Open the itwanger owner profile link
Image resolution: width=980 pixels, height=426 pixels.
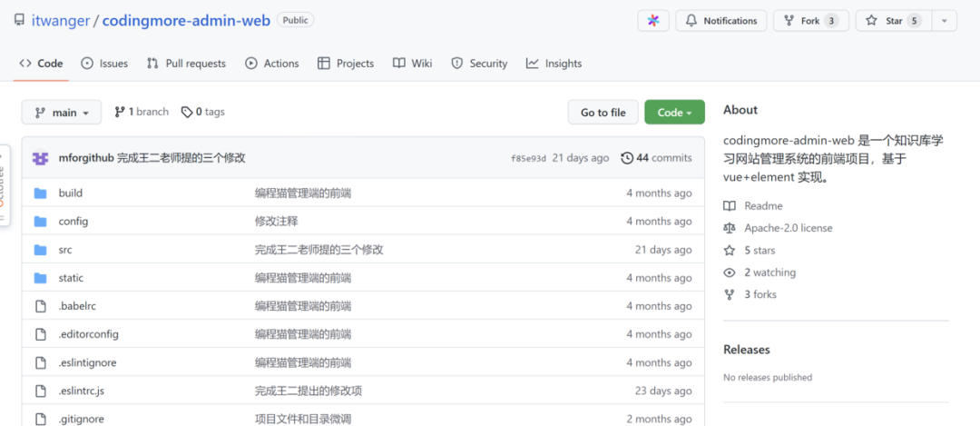[61, 21]
